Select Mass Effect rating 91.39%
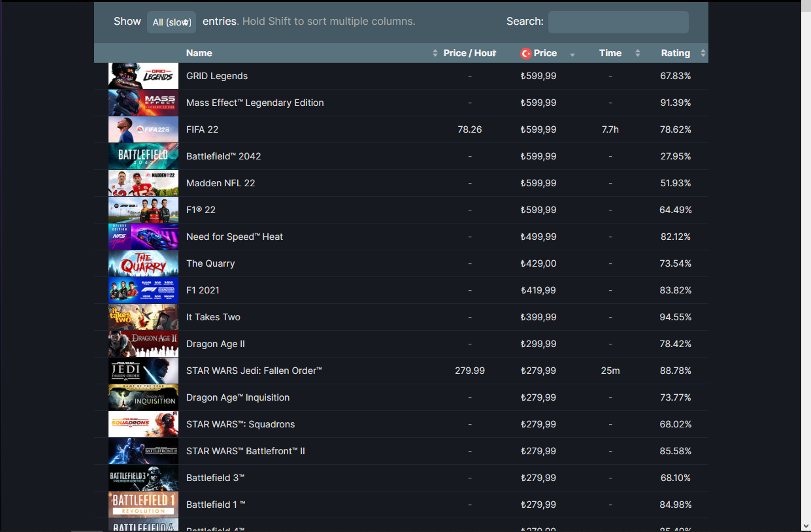Image resolution: width=811 pixels, height=532 pixels. [676, 103]
